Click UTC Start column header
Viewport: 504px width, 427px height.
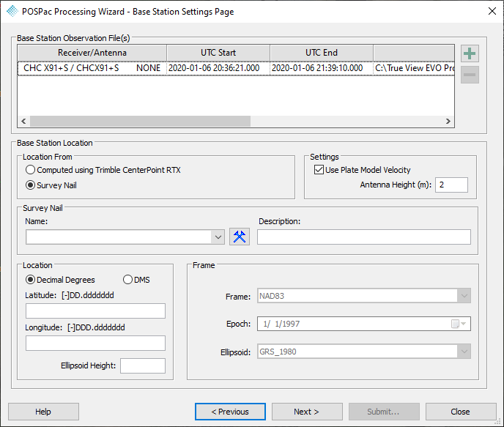point(218,53)
